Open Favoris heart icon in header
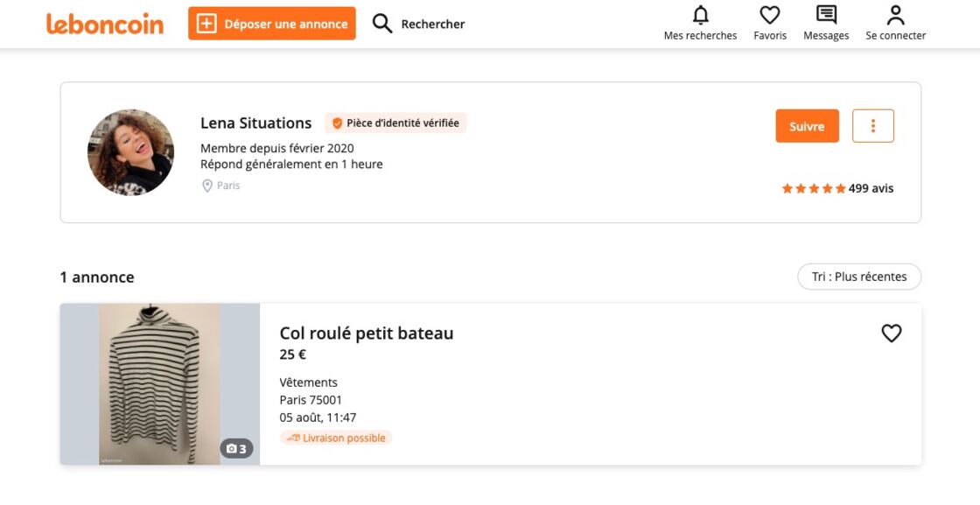This screenshot has width=980, height=505. [x=770, y=15]
